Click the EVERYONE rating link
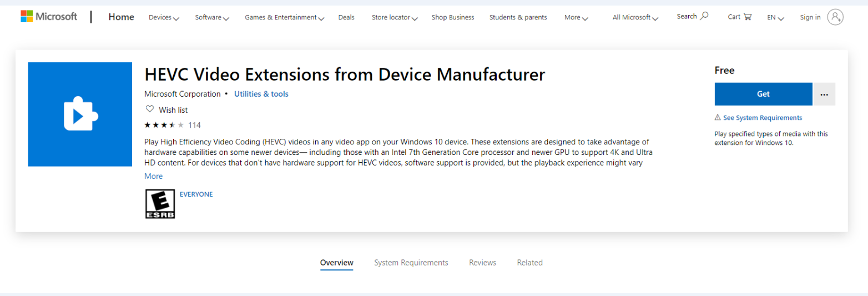The width and height of the screenshot is (868, 296). click(196, 194)
